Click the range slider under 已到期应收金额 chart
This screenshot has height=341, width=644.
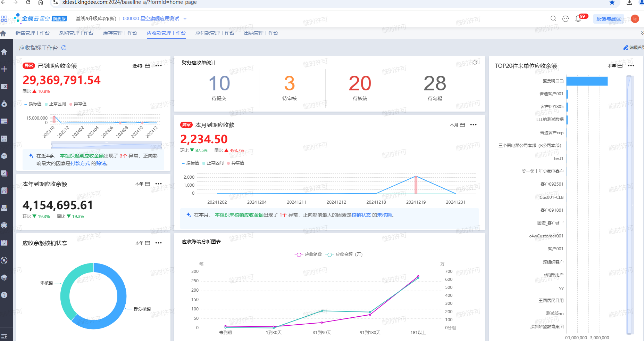(107, 145)
